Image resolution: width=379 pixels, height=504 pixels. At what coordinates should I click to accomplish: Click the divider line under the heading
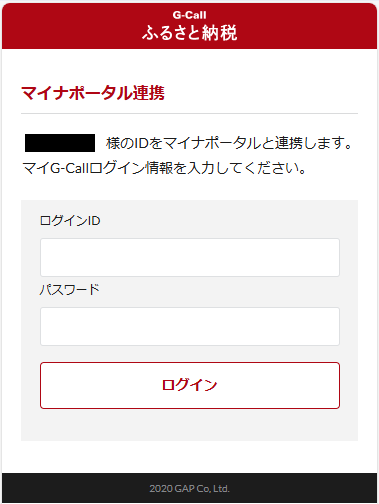pyautogui.click(x=189, y=113)
